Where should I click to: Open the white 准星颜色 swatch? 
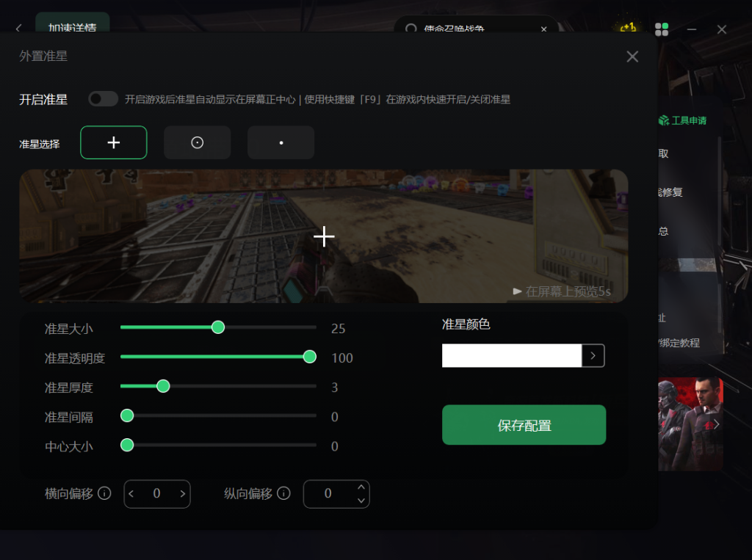[512, 355]
